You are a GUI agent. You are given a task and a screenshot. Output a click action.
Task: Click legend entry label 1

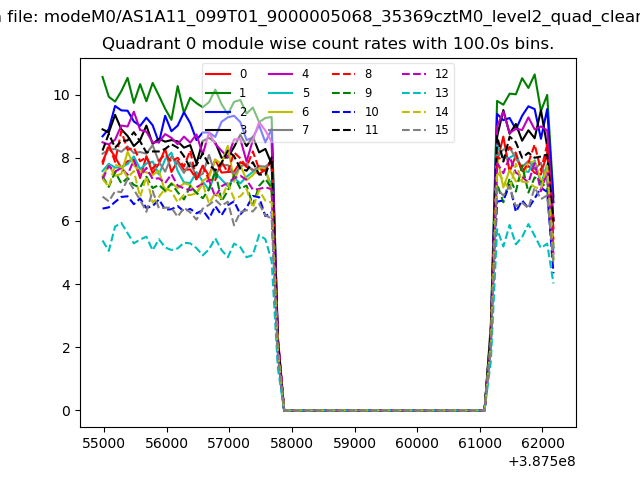coord(243,93)
